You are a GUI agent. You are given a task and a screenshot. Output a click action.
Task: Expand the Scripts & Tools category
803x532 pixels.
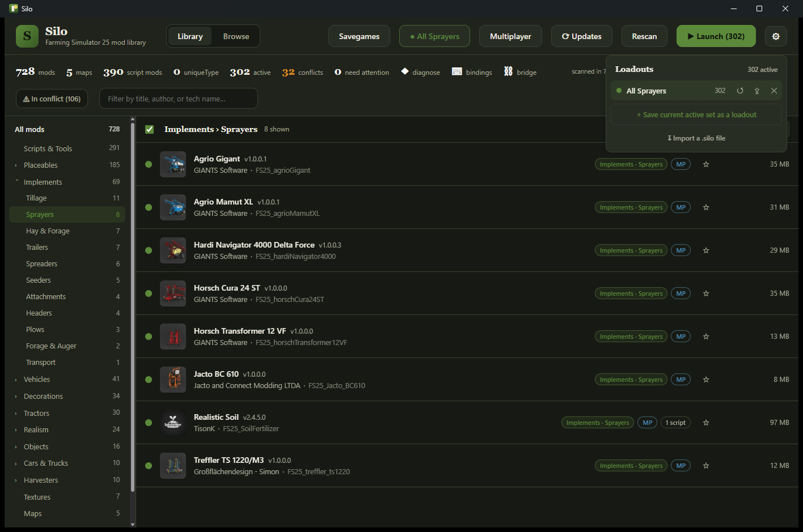(67, 148)
